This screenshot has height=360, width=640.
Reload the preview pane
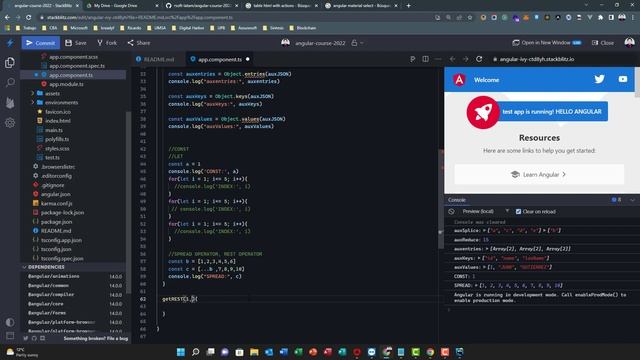tap(479, 59)
